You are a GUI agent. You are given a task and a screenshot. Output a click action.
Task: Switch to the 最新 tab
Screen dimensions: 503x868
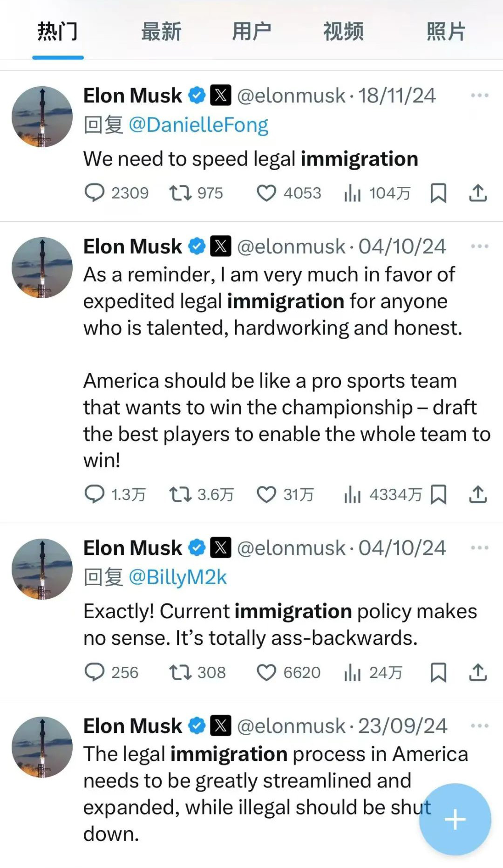(x=161, y=32)
